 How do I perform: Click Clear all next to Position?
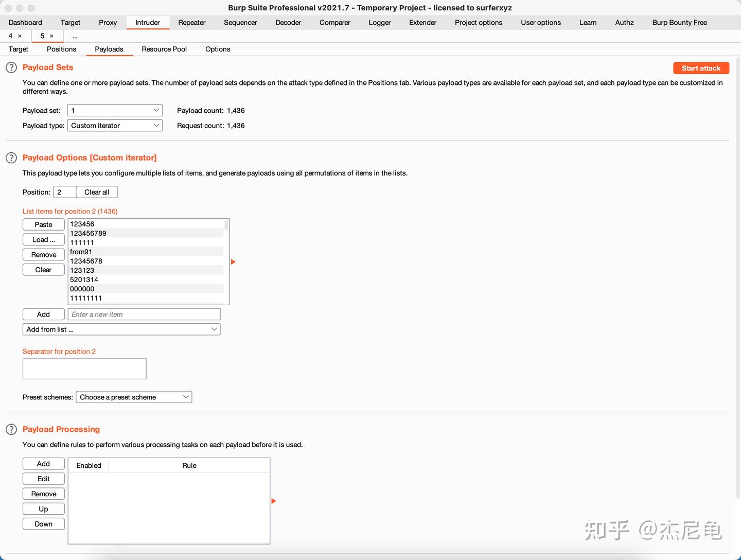click(97, 192)
